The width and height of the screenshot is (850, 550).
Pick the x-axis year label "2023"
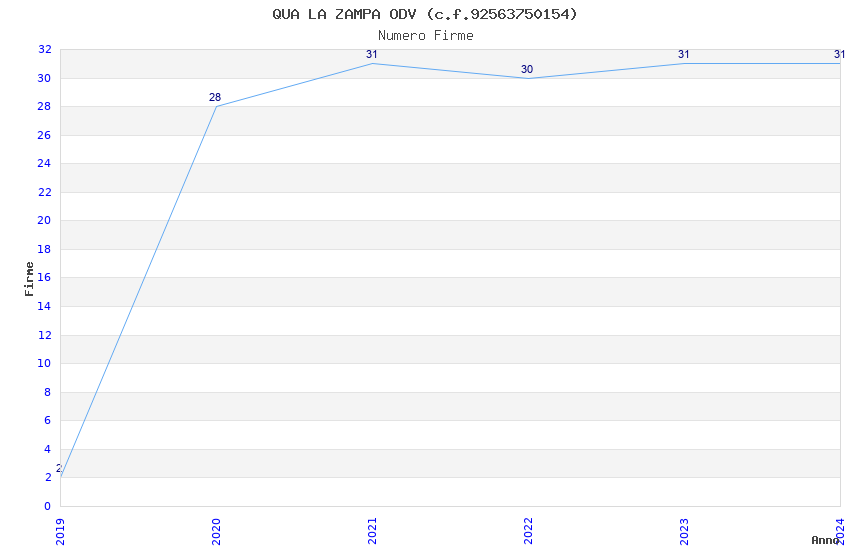685,531
